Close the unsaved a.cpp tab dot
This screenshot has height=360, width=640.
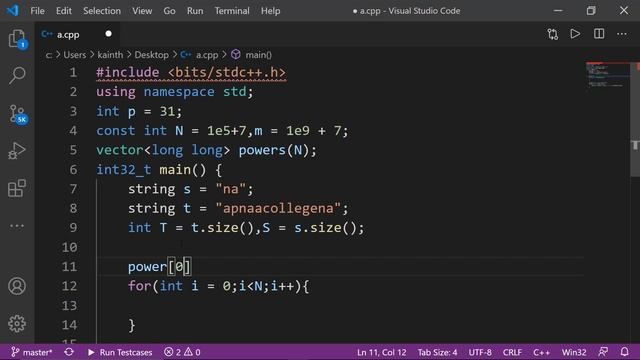pos(108,34)
